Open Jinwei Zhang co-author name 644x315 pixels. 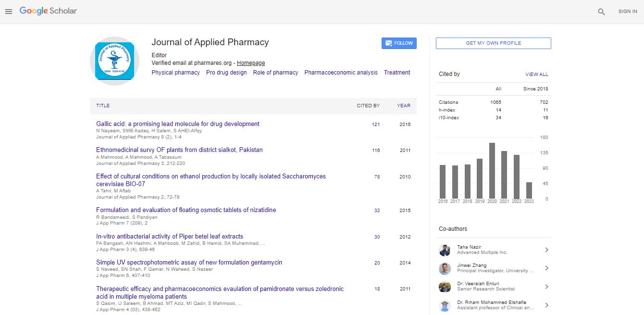[472, 265]
